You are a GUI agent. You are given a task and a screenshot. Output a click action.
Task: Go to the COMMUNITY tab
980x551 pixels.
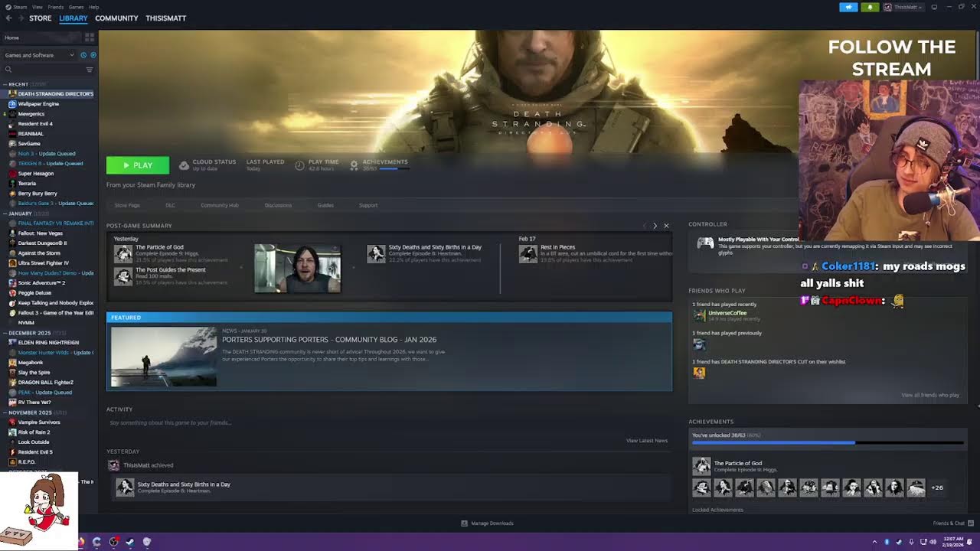116,18
